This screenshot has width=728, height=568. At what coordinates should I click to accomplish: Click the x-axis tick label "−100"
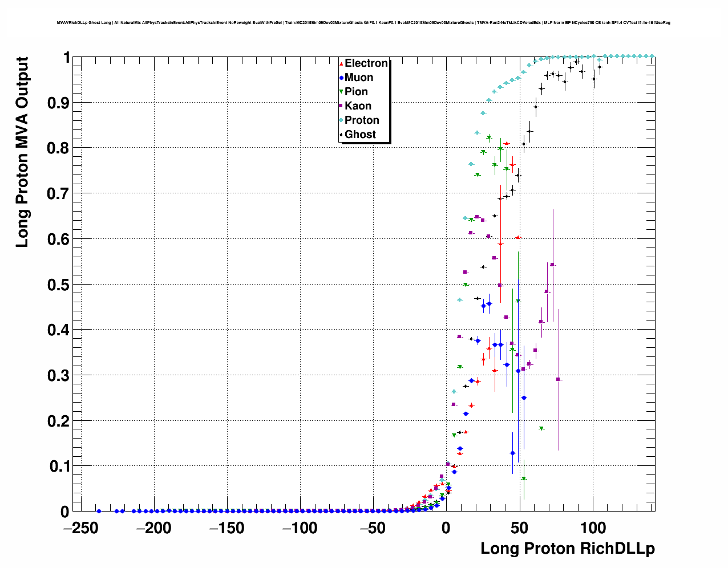coord(301,528)
